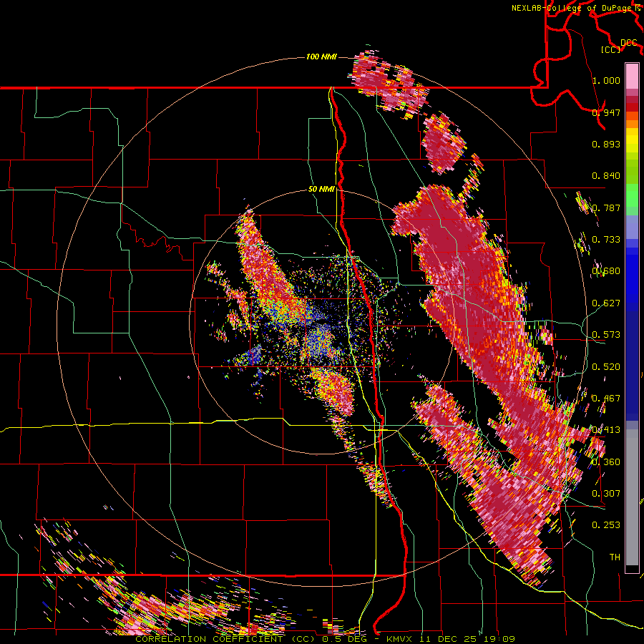Image resolution: width=644 pixels, height=644 pixels.
Task: Select the 0.627 legend value
Action: click(x=606, y=303)
